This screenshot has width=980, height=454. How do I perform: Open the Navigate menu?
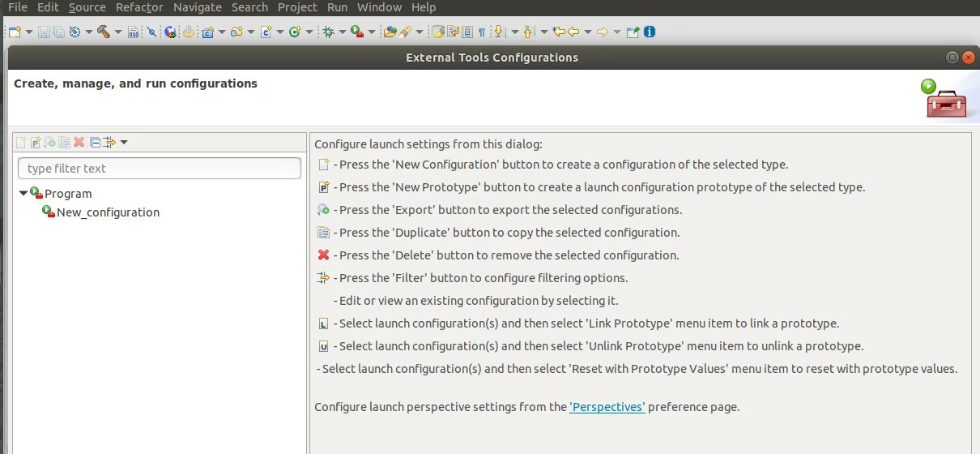[198, 7]
